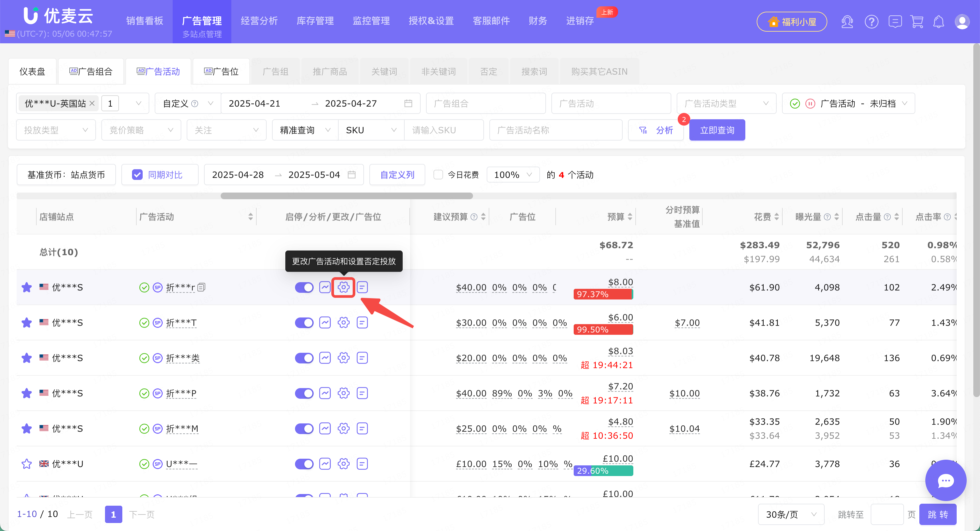The image size is (980, 531).
Task: Open the 福利小屋 button
Action: (x=792, y=22)
